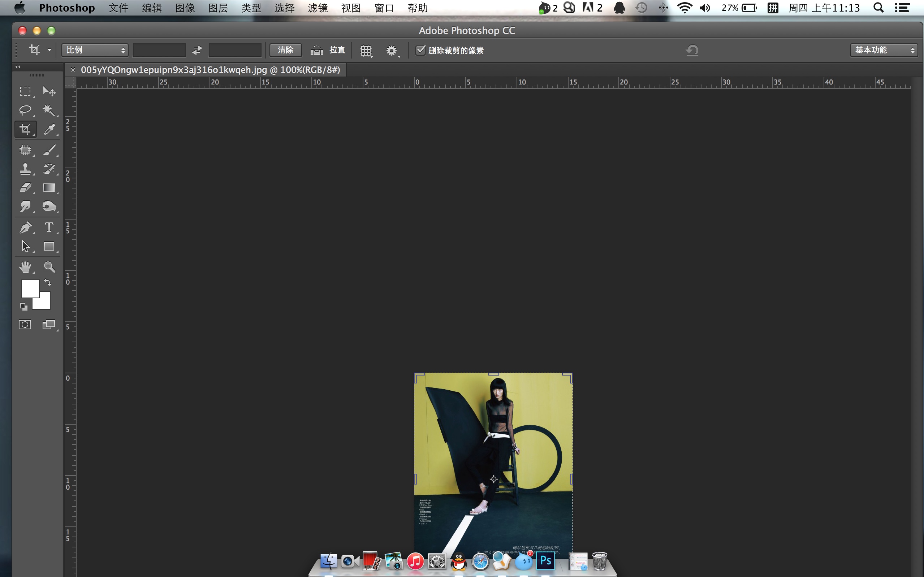Open the 文件 menu

tap(118, 8)
